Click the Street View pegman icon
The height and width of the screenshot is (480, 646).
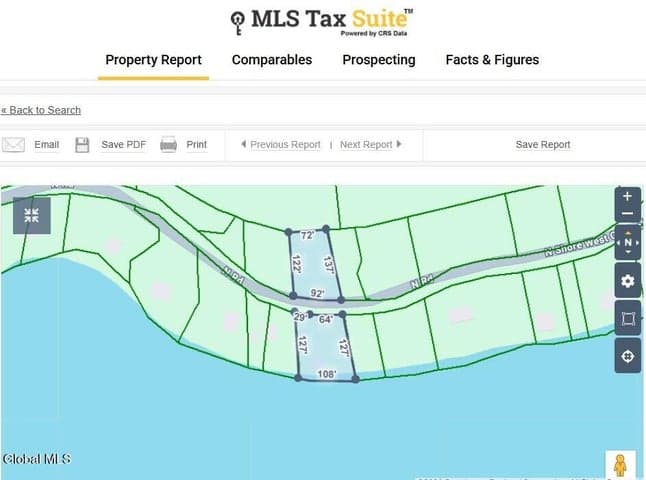pos(620,466)
